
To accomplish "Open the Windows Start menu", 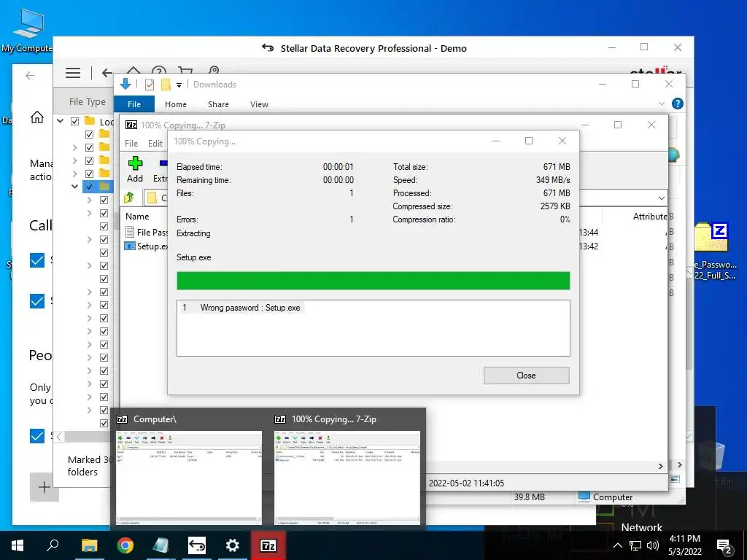I will click(18, 545).
